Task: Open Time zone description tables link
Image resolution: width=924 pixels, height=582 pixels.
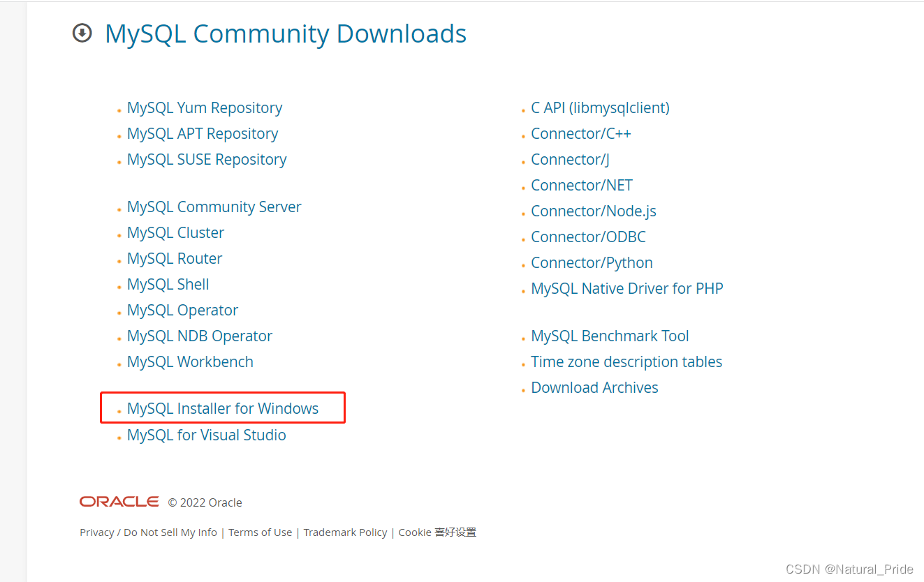Action: 626,362
